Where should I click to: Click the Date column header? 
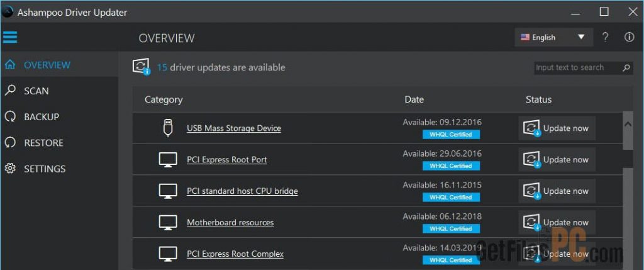[414, 99]
